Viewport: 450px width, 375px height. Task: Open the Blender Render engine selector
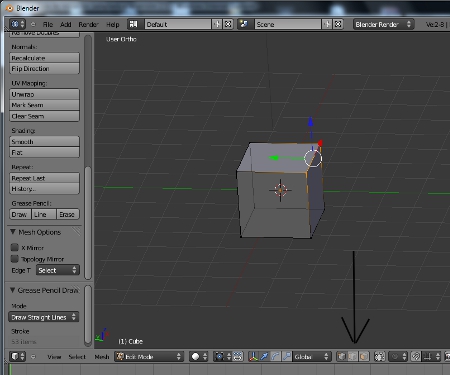[x=384, y=24]
